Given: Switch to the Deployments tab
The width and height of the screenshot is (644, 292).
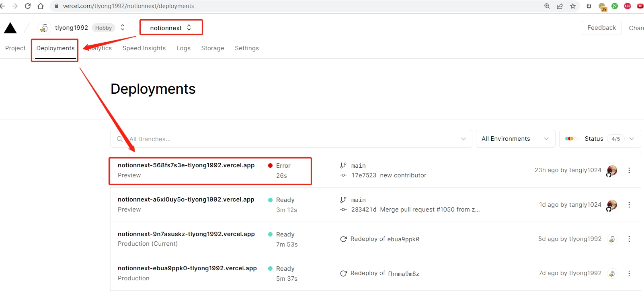Looking at the screenshot, I should (55, 48).
